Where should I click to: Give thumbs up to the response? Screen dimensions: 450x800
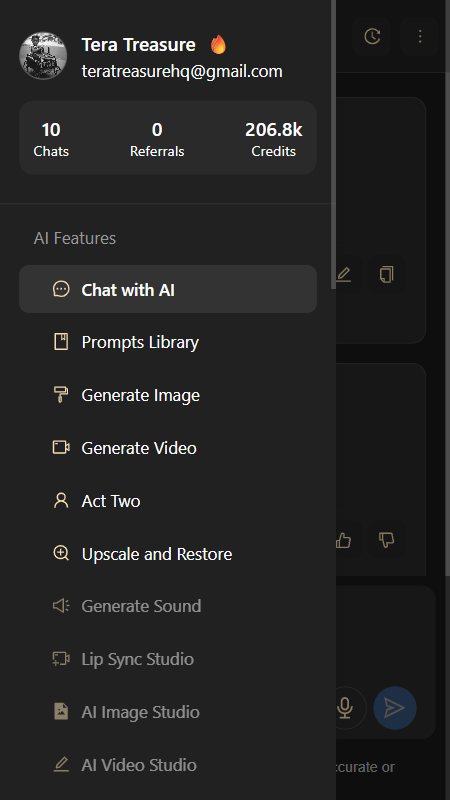click(x=344, y=540)
